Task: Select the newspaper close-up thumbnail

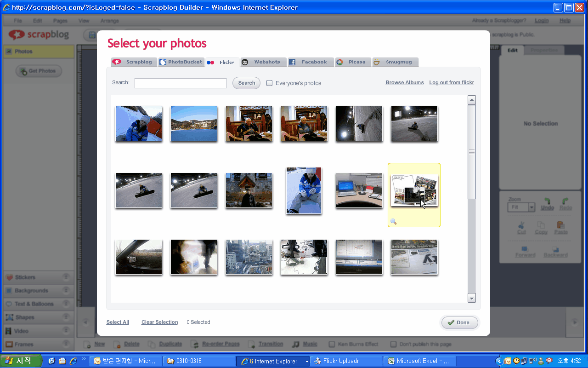Action: 414,257
